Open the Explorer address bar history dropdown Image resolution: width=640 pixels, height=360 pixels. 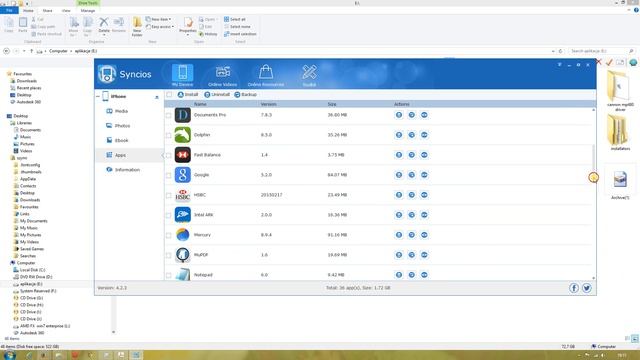553,51
